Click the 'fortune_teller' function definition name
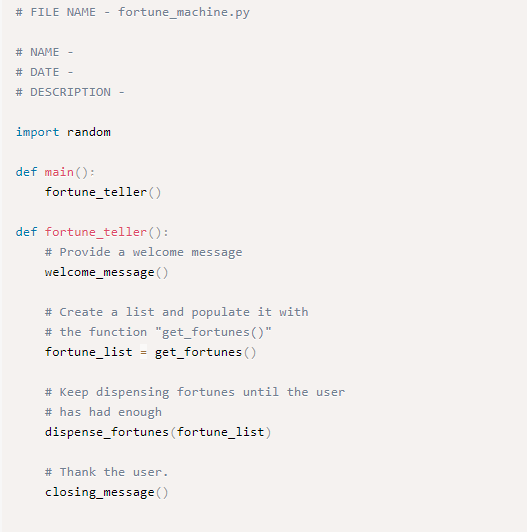Screen dimensions: 527x532 click(96, 232)
